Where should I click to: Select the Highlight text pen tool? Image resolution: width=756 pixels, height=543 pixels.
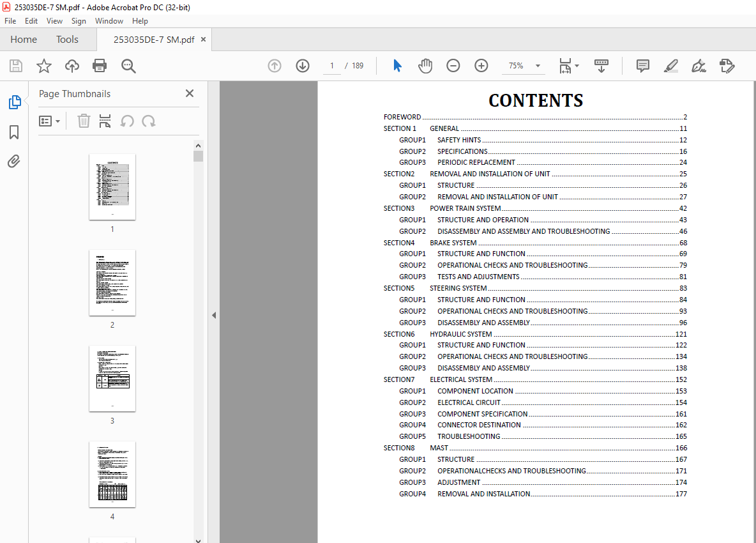point(670,66)
